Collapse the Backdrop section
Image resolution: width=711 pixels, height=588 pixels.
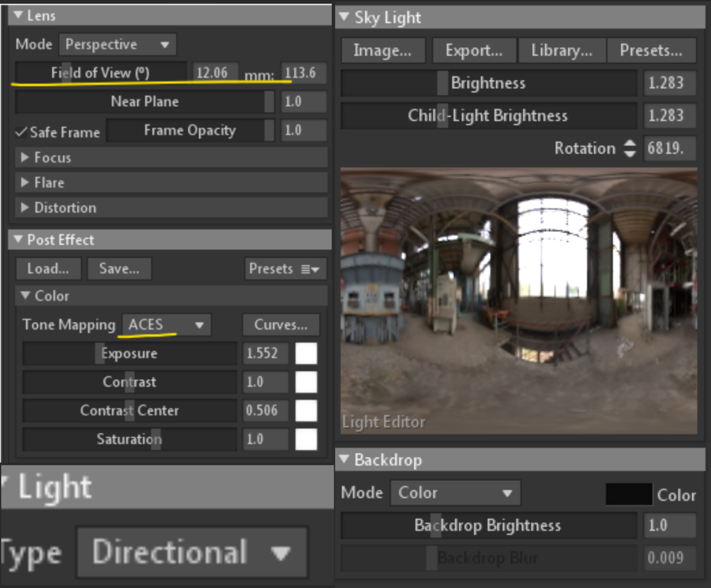point(344,459)
